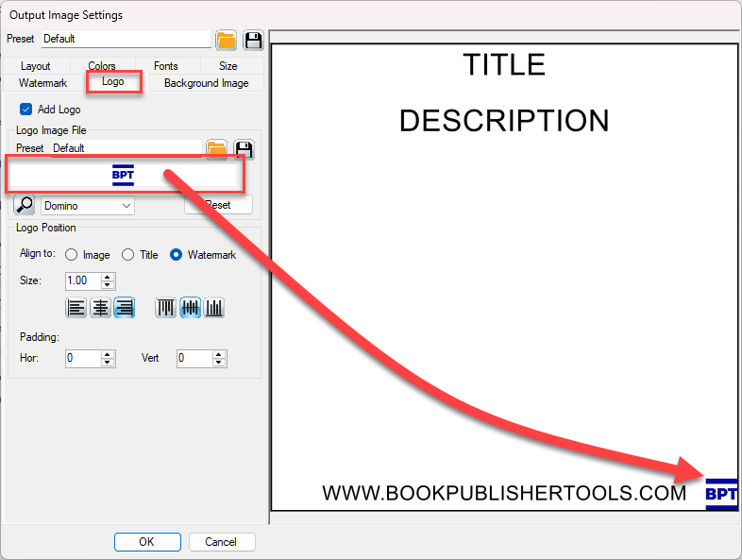
Task: Click the Cancel button
Action: tap(221, 541)
